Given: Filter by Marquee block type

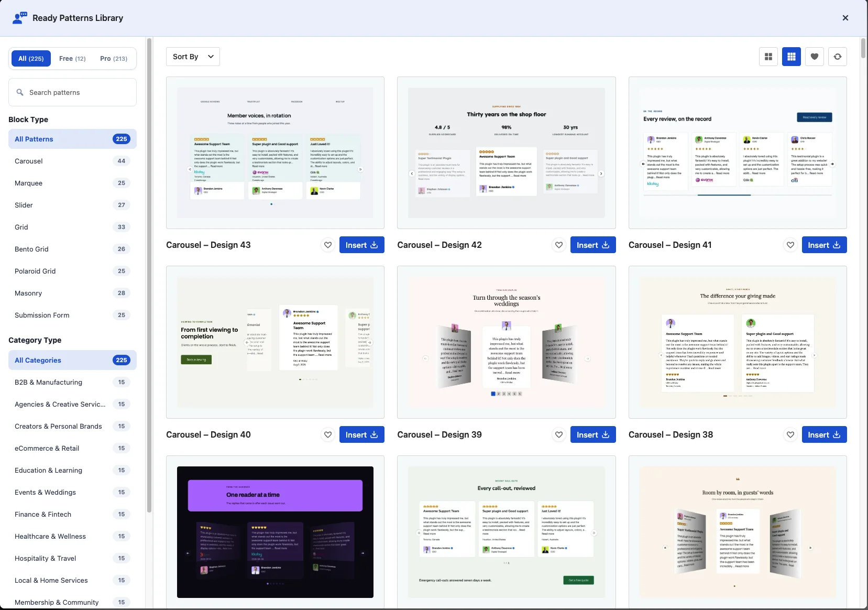Looking at the screenshot, I should [72, 183].
